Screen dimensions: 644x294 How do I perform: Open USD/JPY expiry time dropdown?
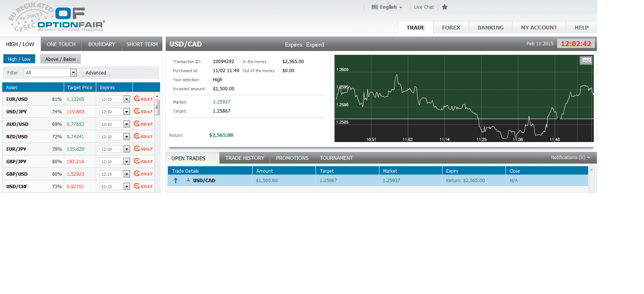click(x=126, y=112)
